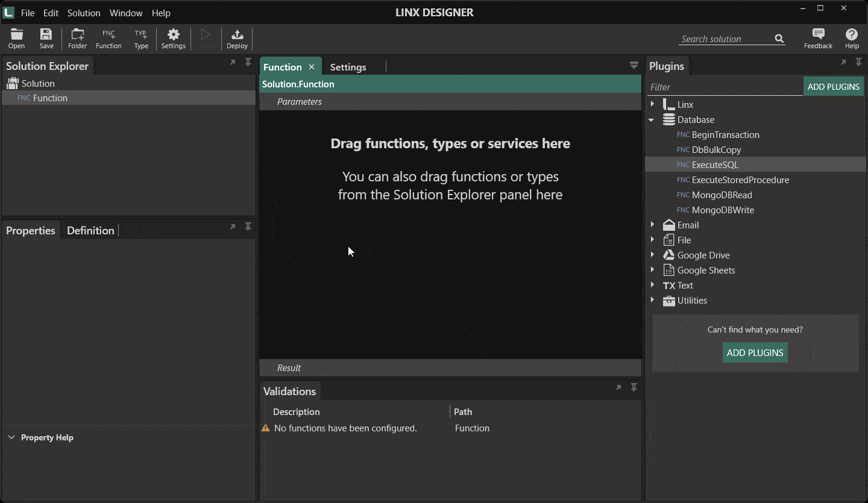
Task: Click the Search solution field
Action: [x=726, y=39]
